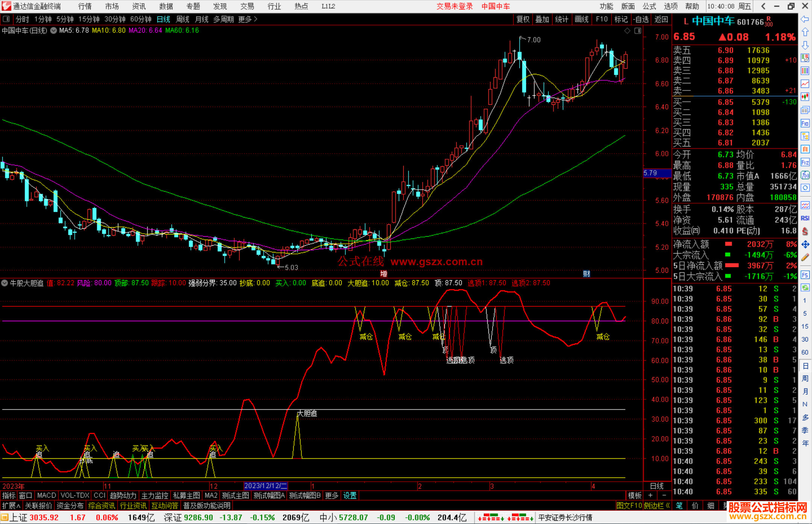Click the move crosshair arrows icon
This screenshot has height=524, width=812.
[x=805, y=245]
